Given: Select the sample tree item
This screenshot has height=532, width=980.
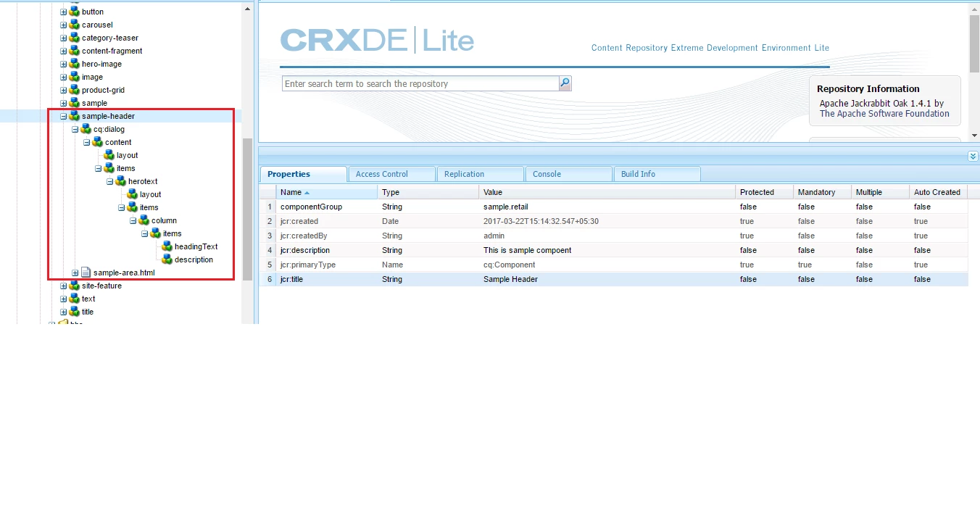Looking at the screenshot, I should coord(94,103).
